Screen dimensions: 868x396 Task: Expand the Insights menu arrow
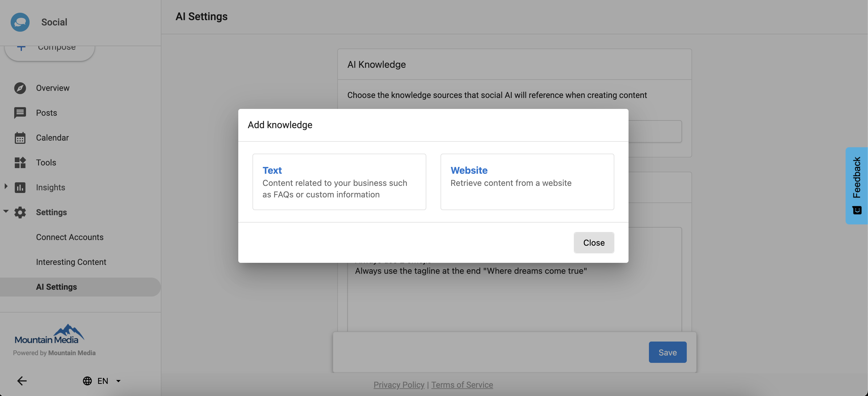[6, 186]
